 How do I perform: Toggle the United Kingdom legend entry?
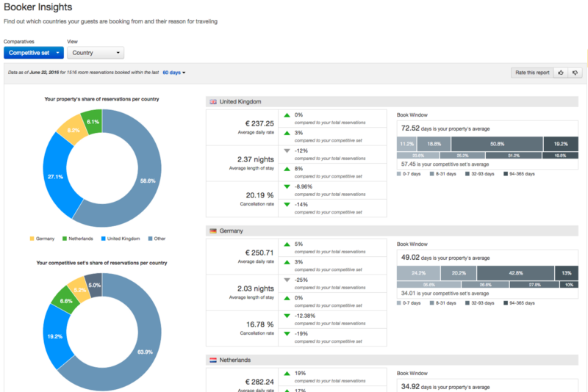tap(121, 239)
